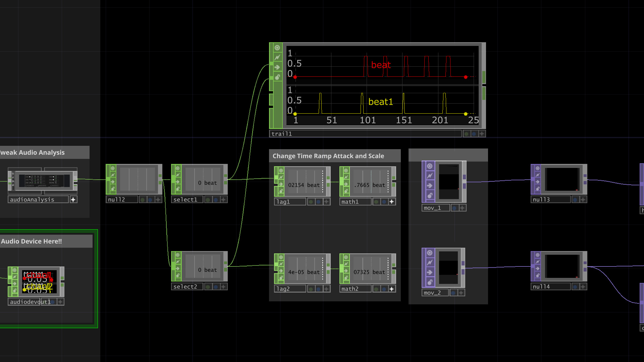Click the bypass arrow on mov_1
Image resolution: width=644 pixels, height=362 pixels.
coord(430,185)
